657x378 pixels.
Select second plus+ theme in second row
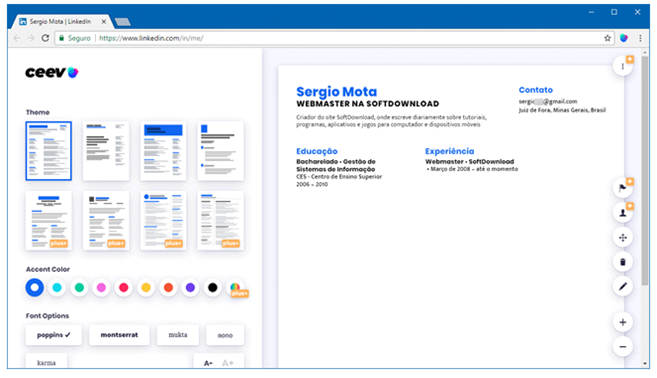106,220
